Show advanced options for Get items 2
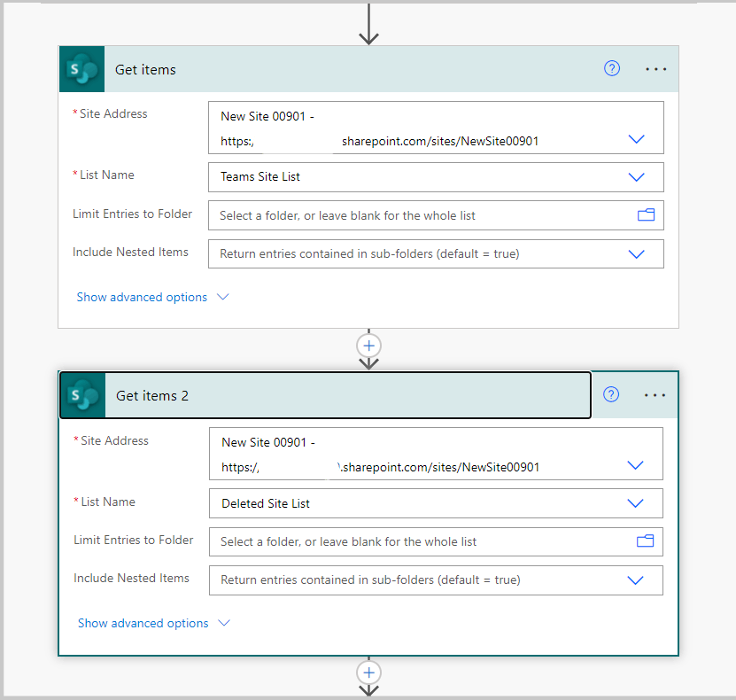This screenshot has width=736, height=700. point(153,623)
